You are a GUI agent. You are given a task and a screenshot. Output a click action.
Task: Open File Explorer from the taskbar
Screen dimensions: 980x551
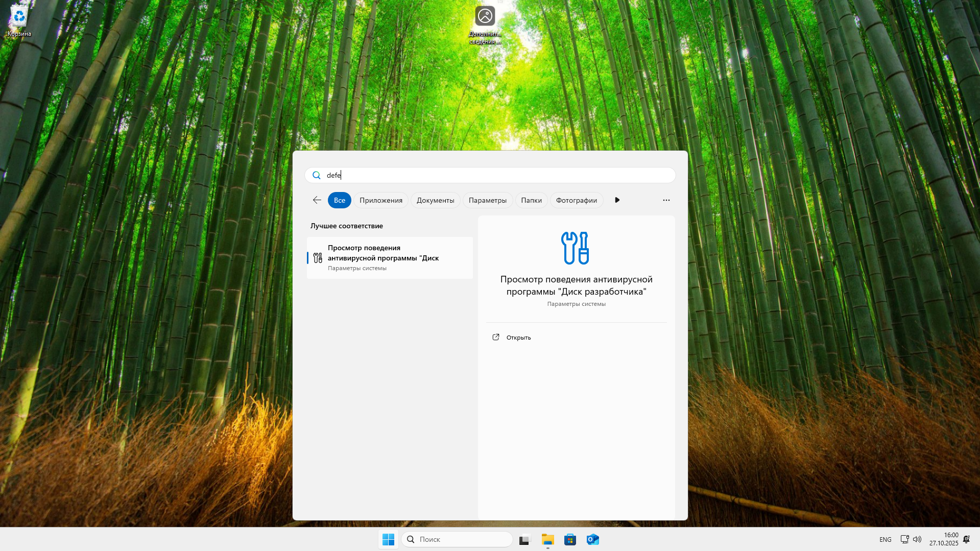tap(547, 539)
